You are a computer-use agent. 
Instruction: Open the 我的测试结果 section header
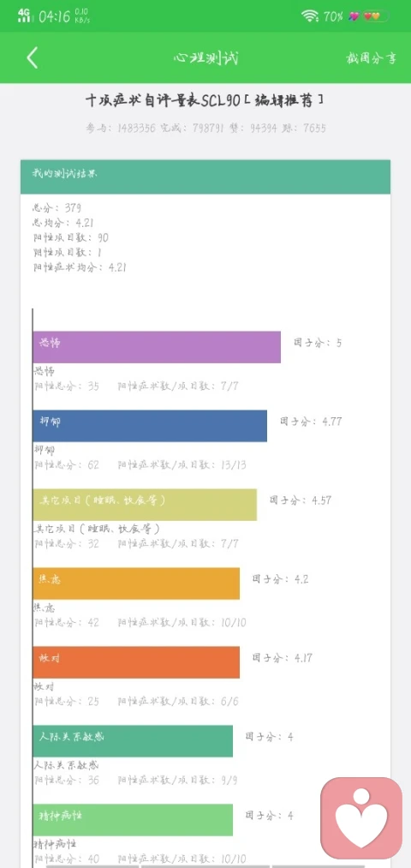pos(205,177)
